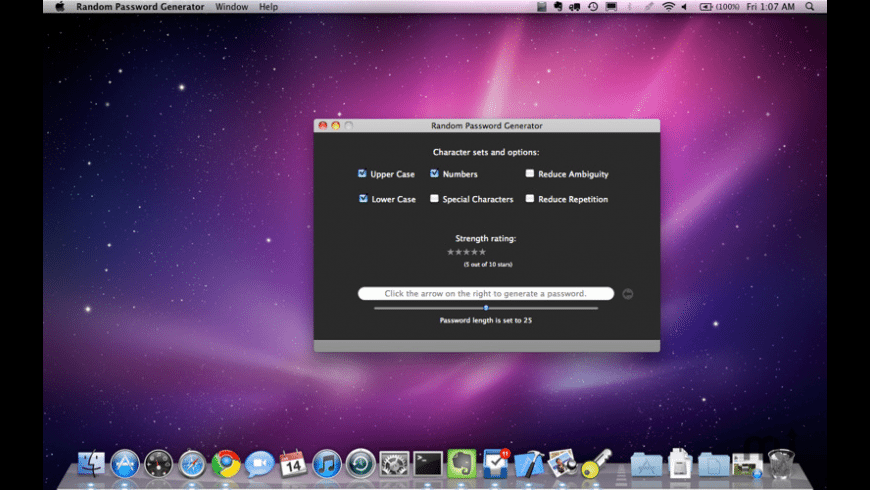Launch iTunes from the dock
This screenshot has height=490, width=870.
click(327, 463)
